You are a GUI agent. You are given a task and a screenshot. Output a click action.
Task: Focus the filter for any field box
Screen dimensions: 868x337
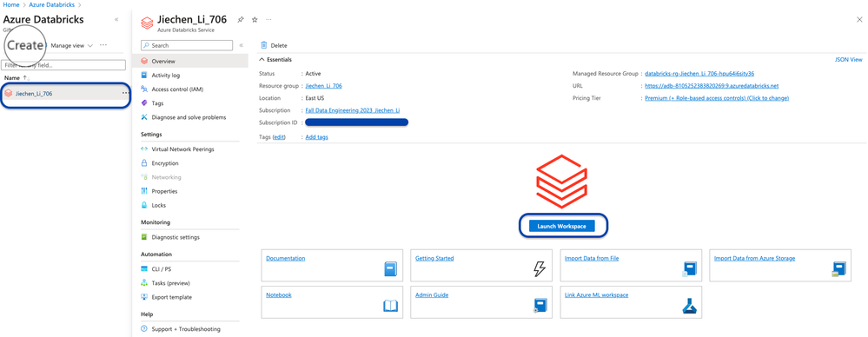[x=63, y=65]
